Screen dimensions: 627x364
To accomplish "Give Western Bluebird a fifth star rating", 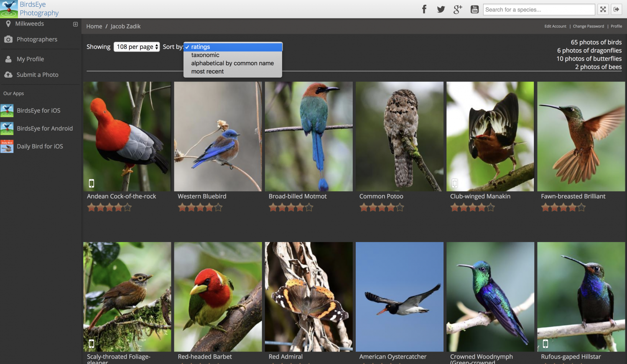I will [x=218, y=207].
